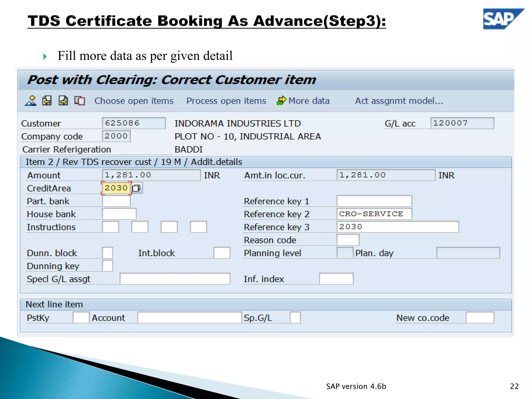Click the first Instructions box
Viewport: 532px width, 399px height.
tap(111, 227)
